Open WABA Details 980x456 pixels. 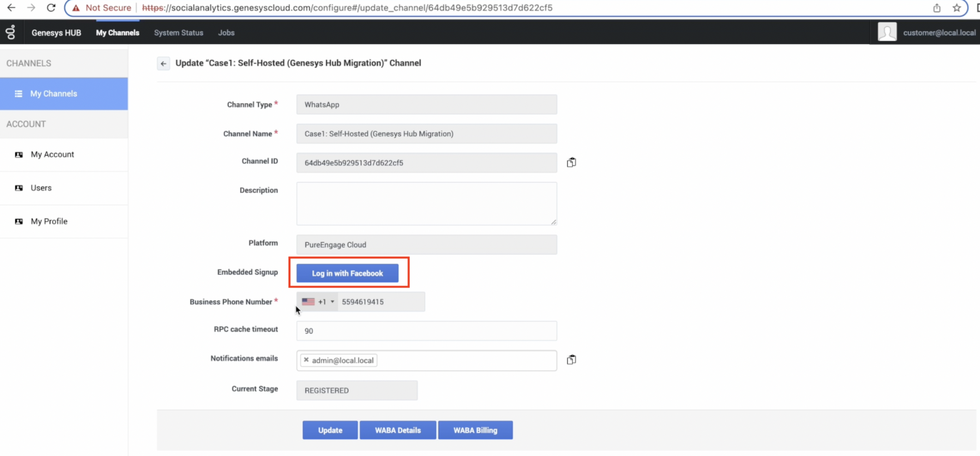pyautogui.click(x=398, y=430)
